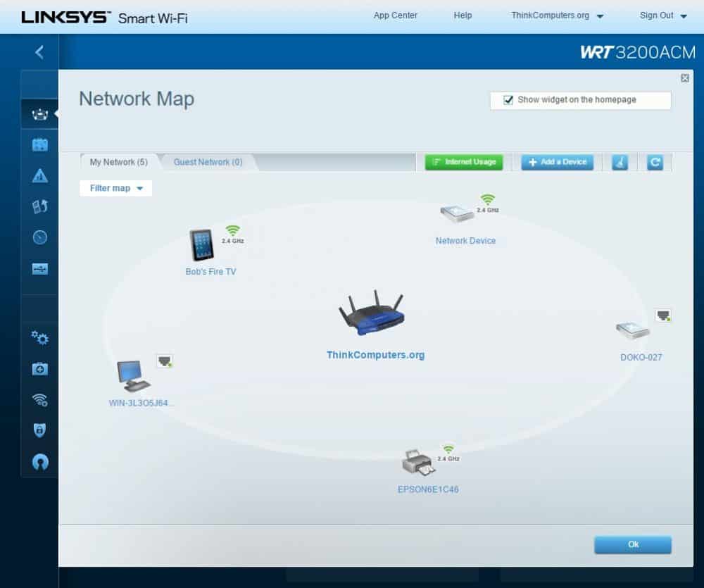Uncheck Show widget on the homepage
704x588 pixels.
tap(508, 100)
